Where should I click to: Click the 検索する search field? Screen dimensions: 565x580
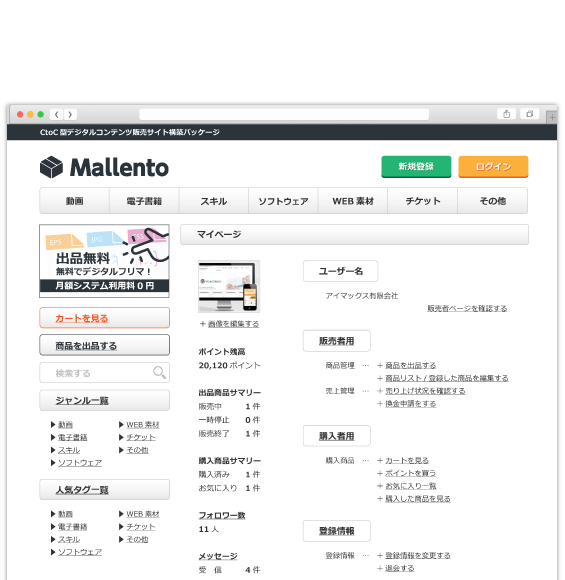(104, 372)
